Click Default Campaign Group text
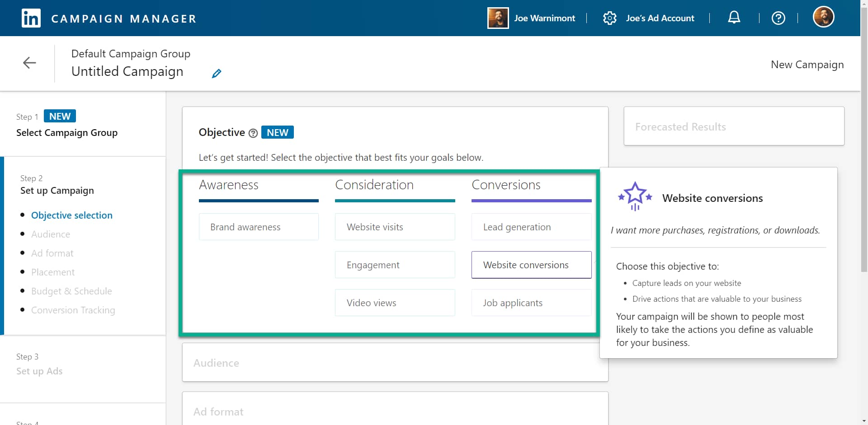 131,53
